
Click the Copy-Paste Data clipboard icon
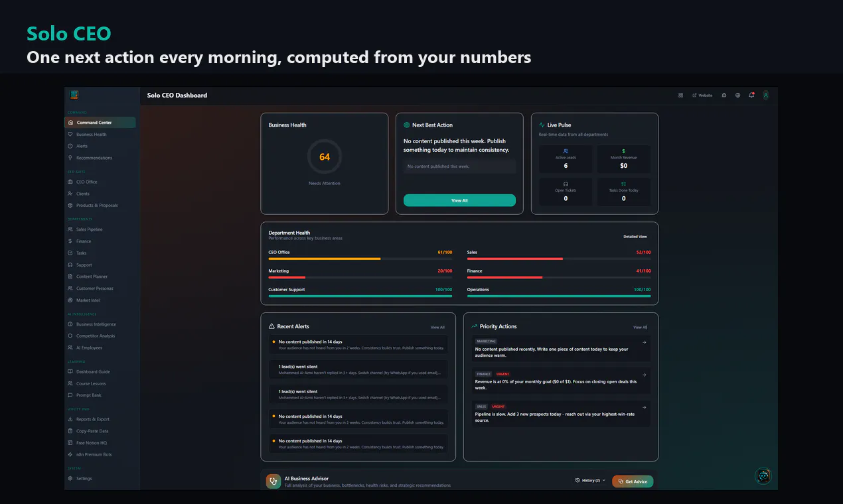point(70,431)
